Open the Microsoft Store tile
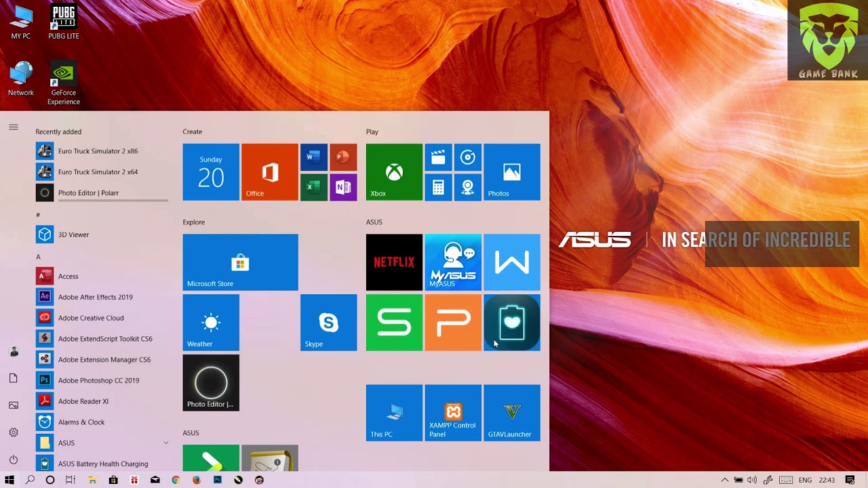 tap(240, 262)
